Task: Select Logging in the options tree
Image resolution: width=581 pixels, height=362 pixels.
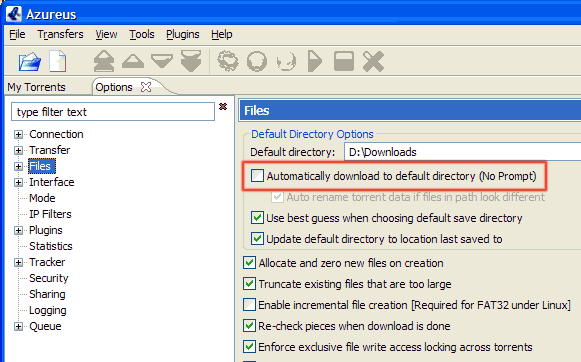Action: pos(48,310)
